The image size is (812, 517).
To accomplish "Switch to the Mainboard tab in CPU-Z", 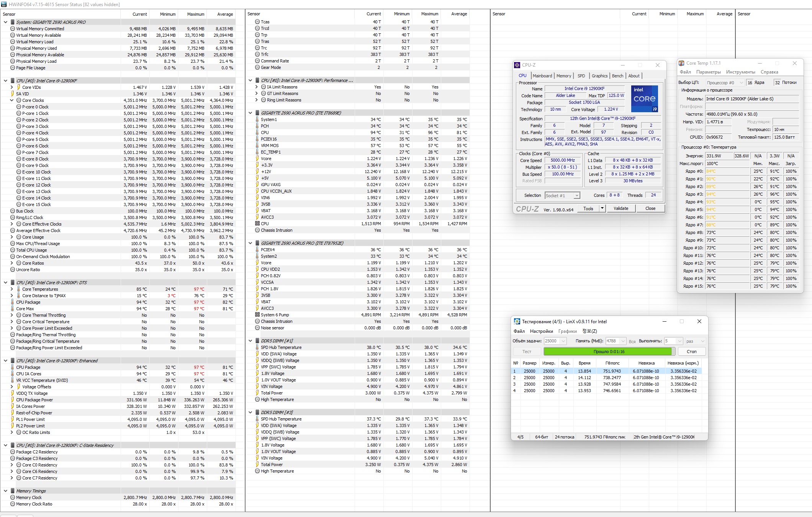I will (542, 76).
